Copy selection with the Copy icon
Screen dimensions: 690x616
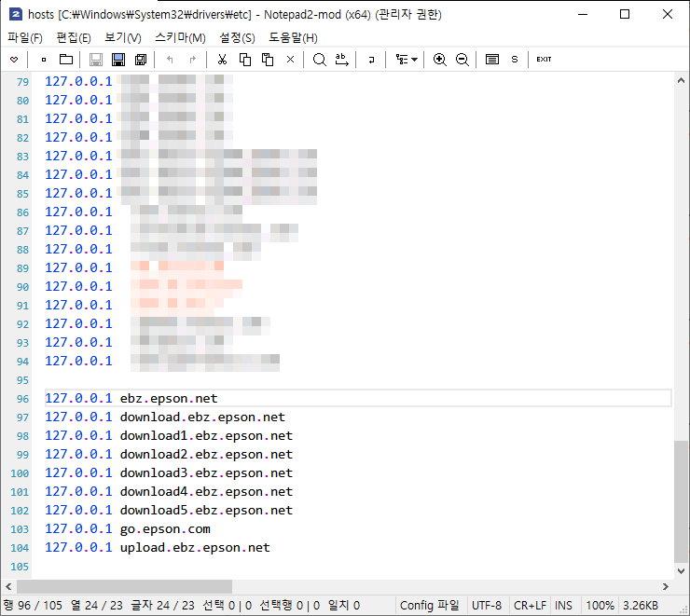[x=244, y=60]
